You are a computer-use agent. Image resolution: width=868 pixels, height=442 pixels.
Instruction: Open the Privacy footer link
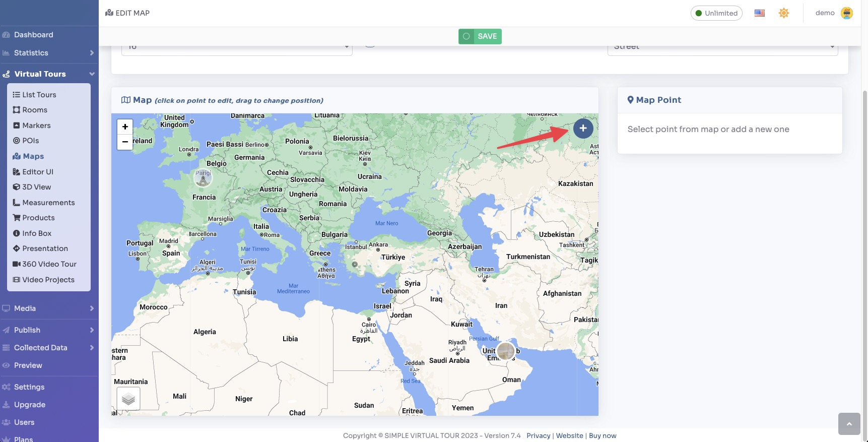point(538,436)
